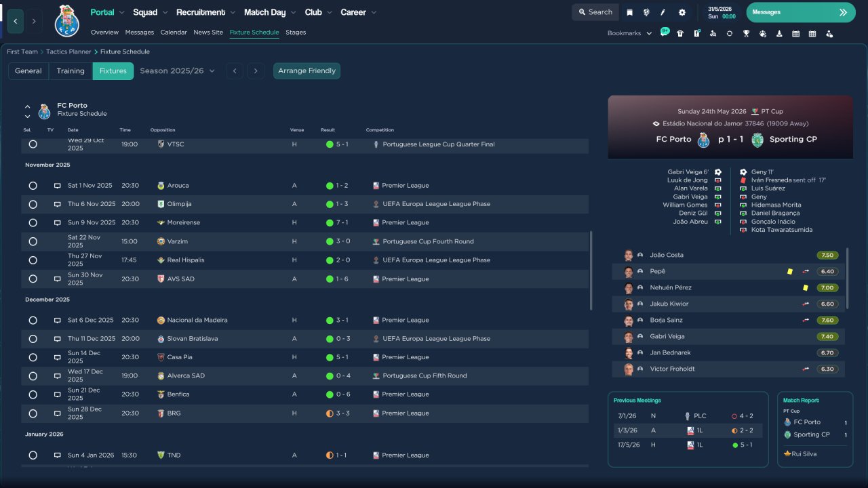Select the radio button for the Arouca fixture

[x=33, y=186]
